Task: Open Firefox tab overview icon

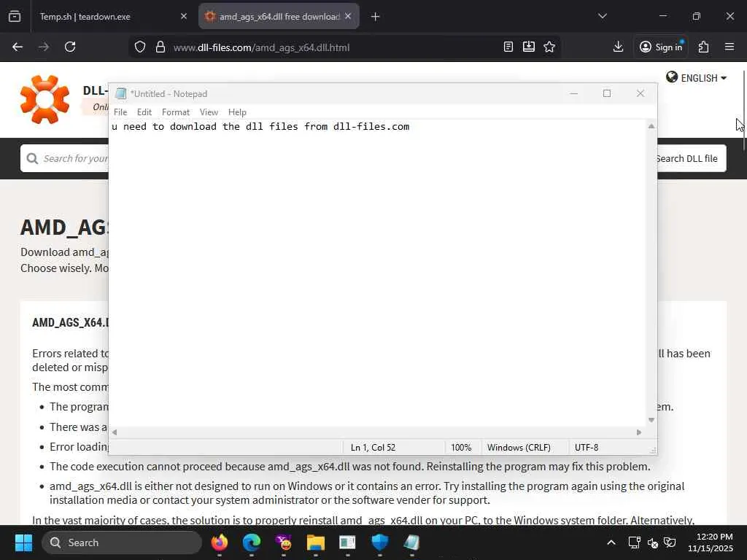Action: coord(15,17)
